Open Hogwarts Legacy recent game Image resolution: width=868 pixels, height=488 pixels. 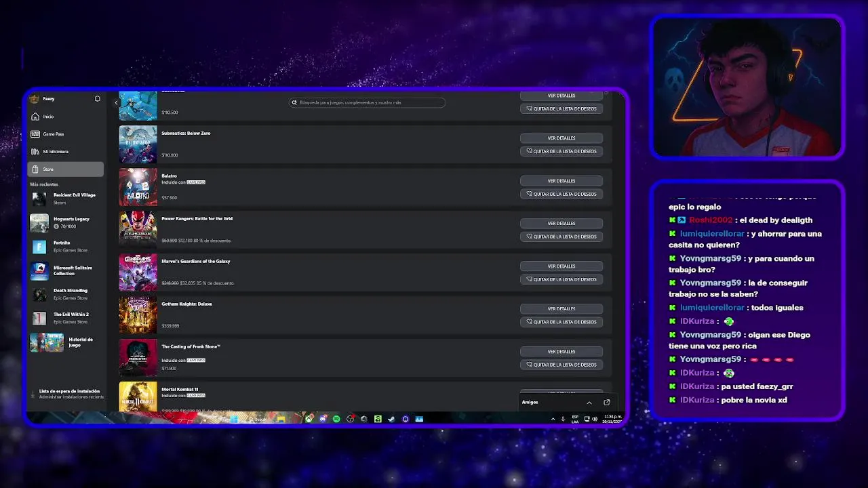pyautogui.click(x=65, y=222)
